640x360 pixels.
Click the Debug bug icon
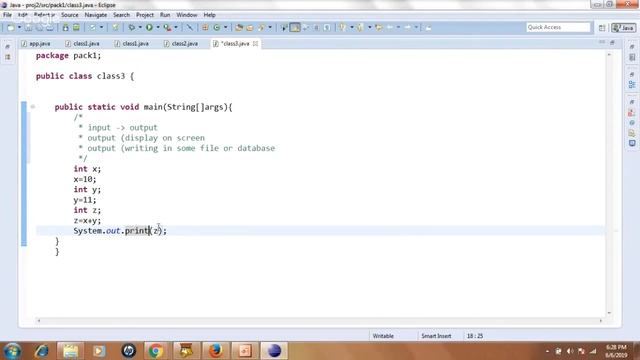(131, 27)
